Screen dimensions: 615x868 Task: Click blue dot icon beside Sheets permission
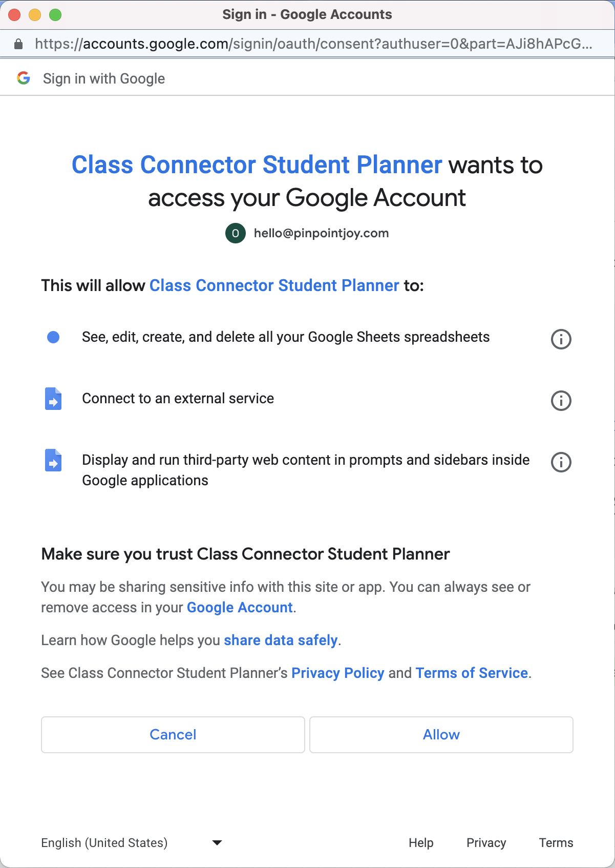pos(53,337)
